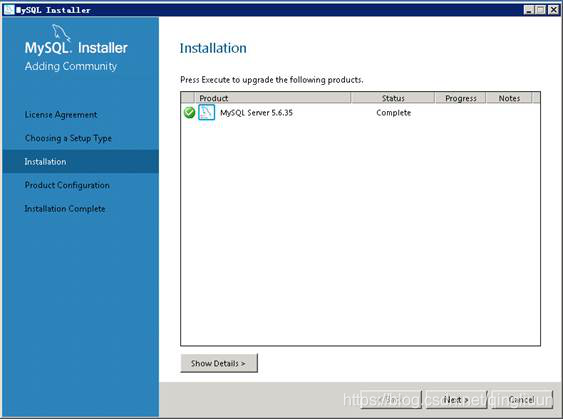Click the Progress column header
The width and height of the screenshot is (563, 419).
[x=461, y=98]
